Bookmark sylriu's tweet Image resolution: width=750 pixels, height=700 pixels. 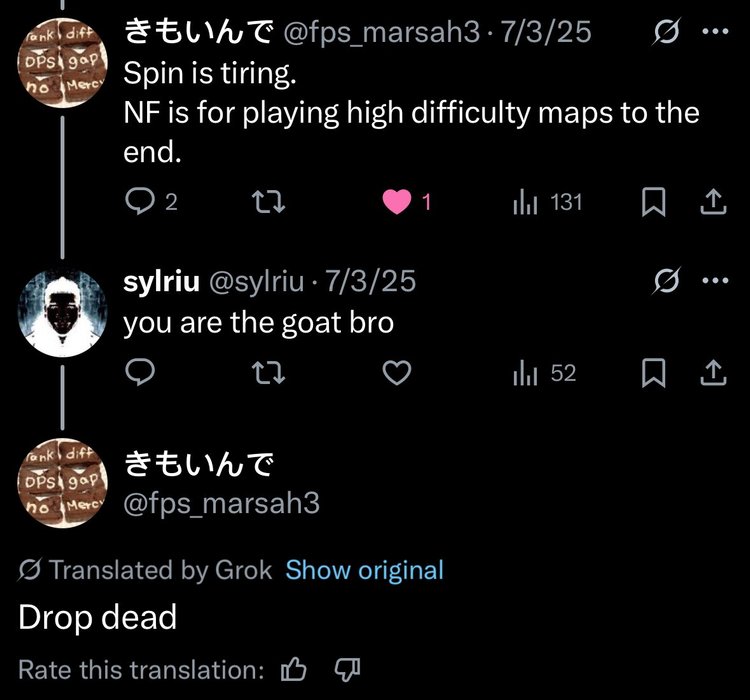[653, 373]
